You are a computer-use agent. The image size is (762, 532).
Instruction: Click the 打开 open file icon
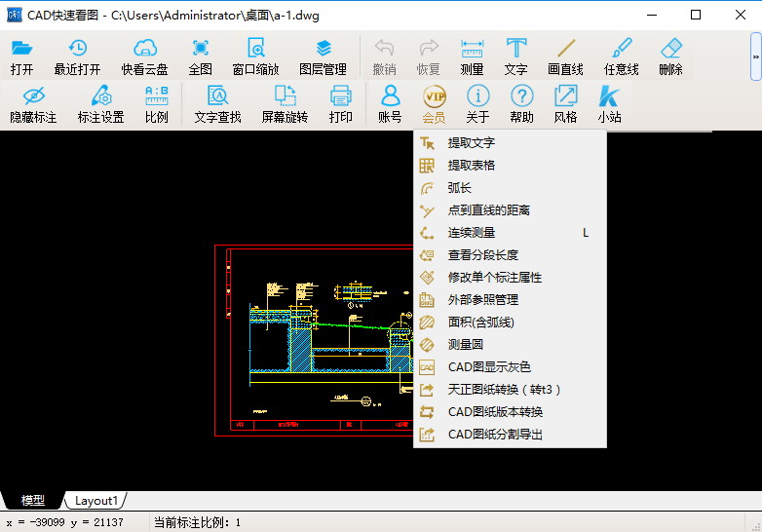click(x=21, y=57)
